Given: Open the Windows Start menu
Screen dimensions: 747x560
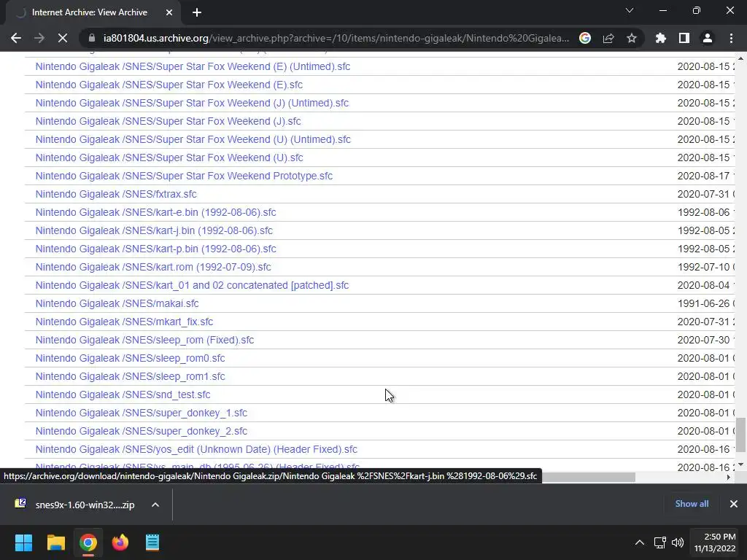Looking at the screenshot, I should tap(23, 542).
